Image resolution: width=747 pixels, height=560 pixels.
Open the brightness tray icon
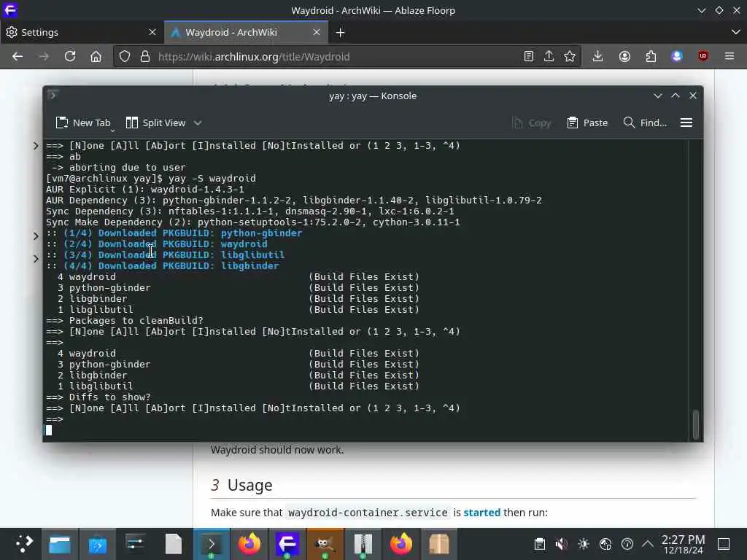[583, 544]
